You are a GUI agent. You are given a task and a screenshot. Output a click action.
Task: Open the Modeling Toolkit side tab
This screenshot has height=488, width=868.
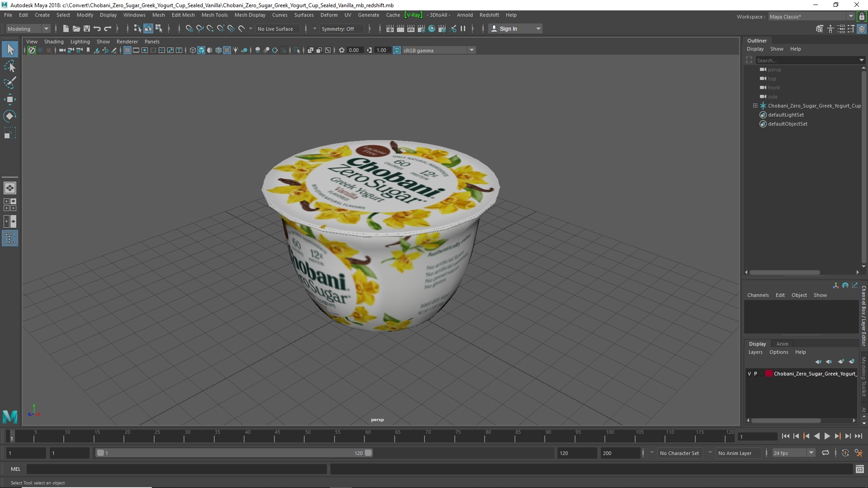click(863, 377)
